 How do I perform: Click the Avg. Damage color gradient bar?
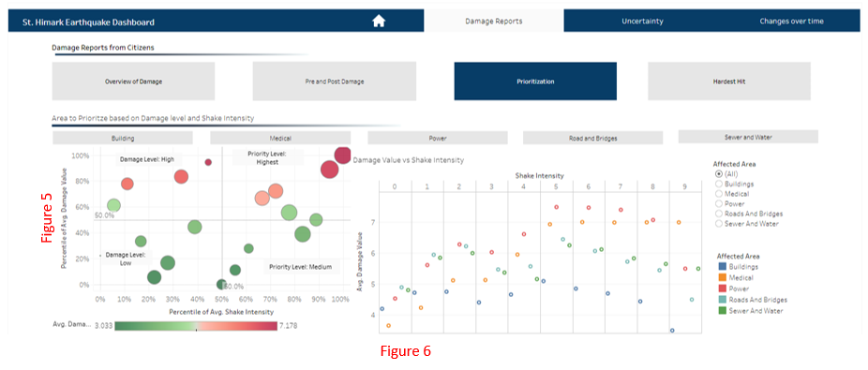click(197, 326)
